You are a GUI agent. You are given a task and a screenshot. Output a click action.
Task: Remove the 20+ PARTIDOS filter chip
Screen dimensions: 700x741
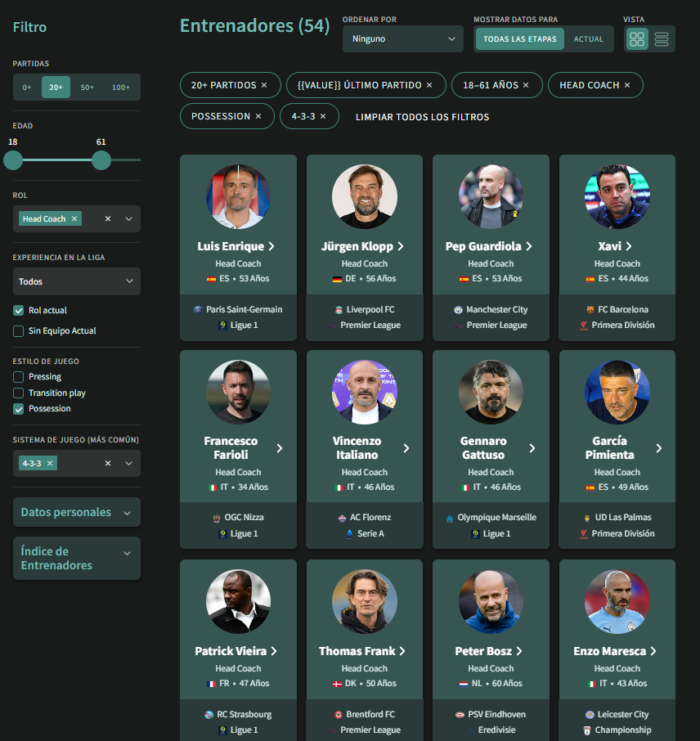264,85
